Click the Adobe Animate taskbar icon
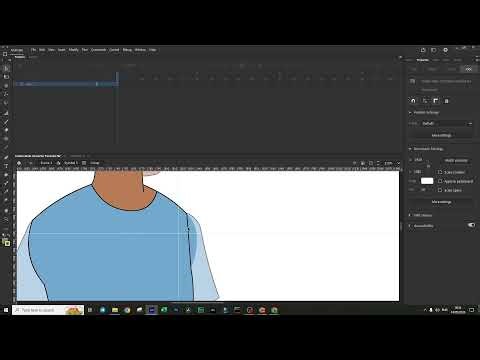Viewport: 480px width, 360px height. click(x=152, y=310)
